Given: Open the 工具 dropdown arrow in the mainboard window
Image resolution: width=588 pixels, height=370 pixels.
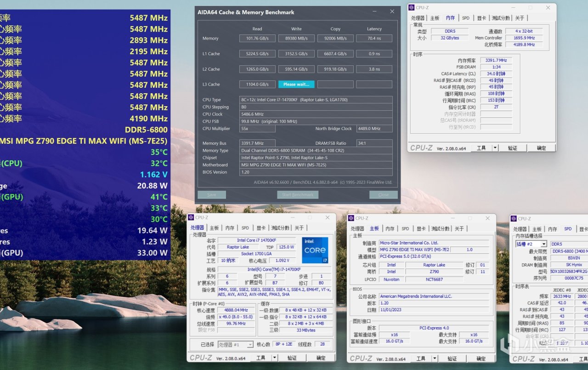Looking at the screenshot, I should (x=435, y=358).
